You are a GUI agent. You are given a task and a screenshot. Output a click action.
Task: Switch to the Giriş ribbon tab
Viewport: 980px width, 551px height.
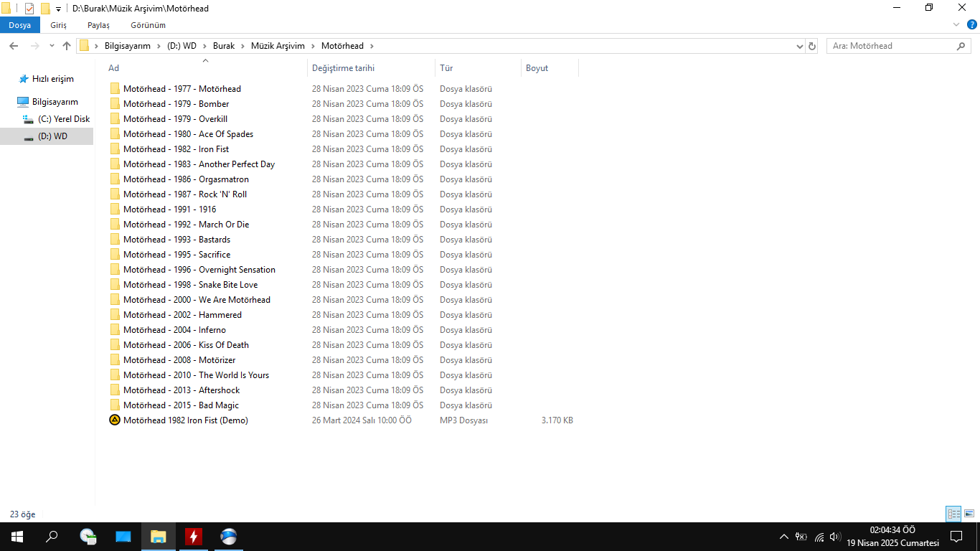coord(58,25)
